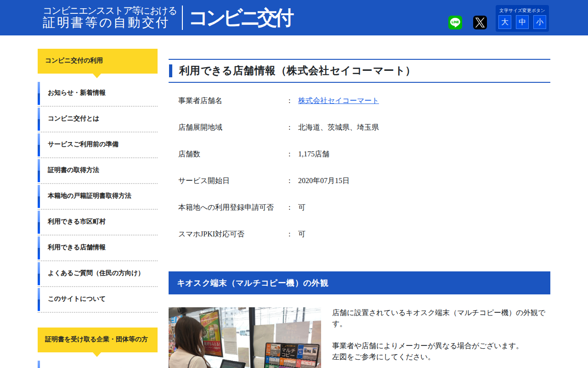Set font size to small (小)
The width and height of the screenshot is (588, 368).
(540, 22)
